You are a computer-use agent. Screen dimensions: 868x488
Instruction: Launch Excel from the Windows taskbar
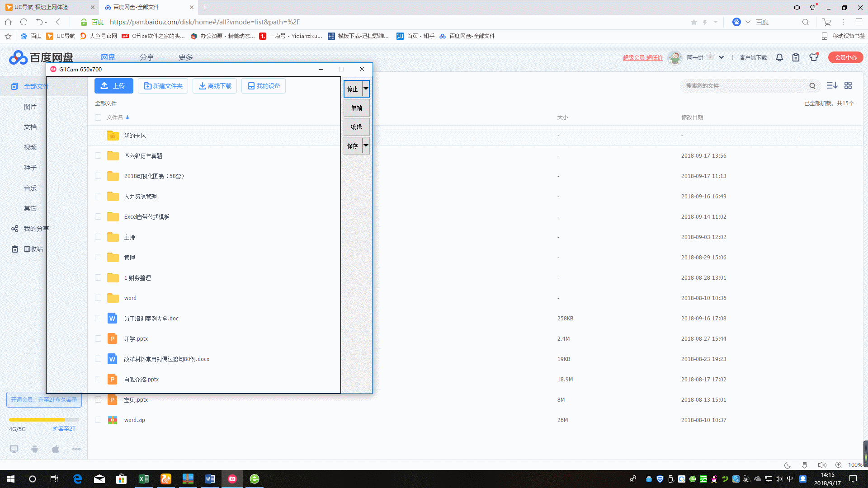click(144, 479)
